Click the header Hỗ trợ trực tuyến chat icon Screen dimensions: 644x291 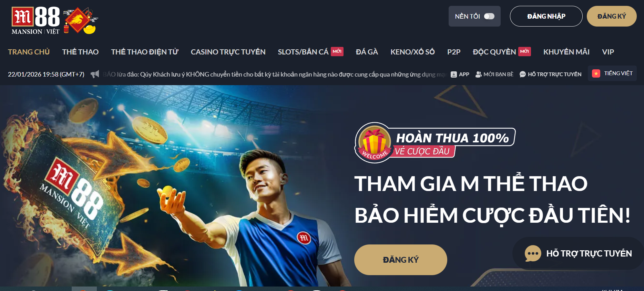522,74
